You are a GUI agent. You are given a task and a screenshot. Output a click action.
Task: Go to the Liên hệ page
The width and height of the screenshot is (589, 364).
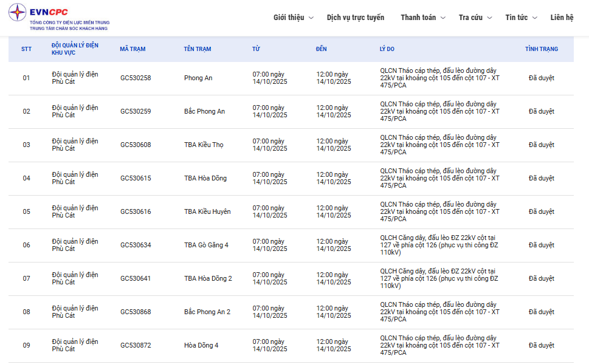(562, 18)
